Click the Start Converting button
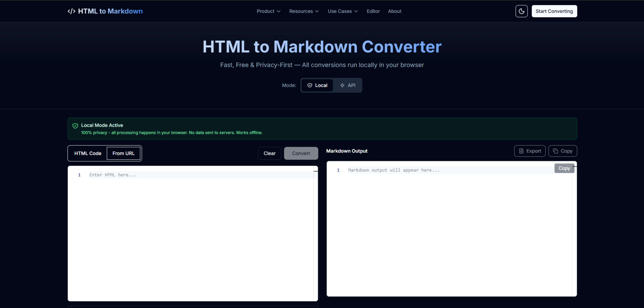Image resolution: width=644 pixels, height=308 pixels. tap(554, 11)
